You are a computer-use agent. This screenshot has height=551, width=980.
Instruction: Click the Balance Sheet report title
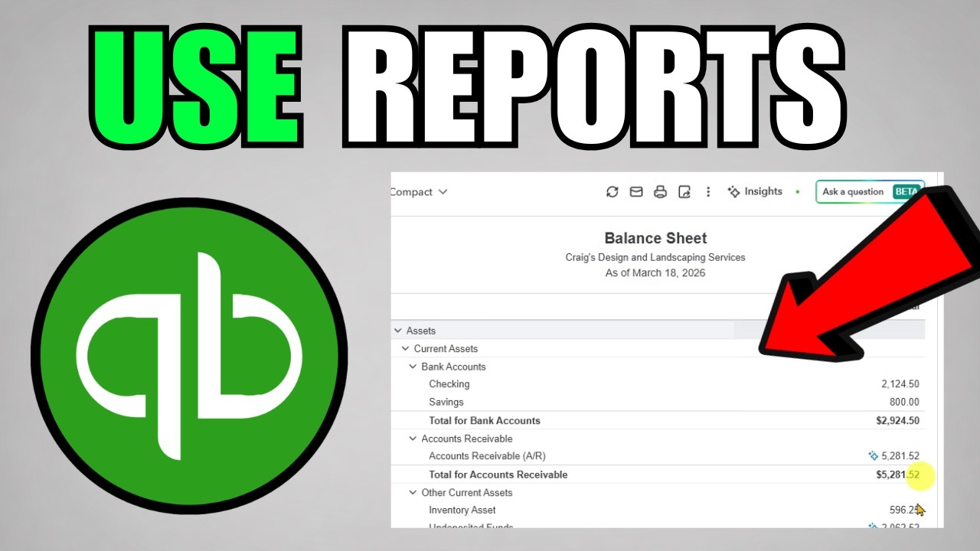coord(655,238)
